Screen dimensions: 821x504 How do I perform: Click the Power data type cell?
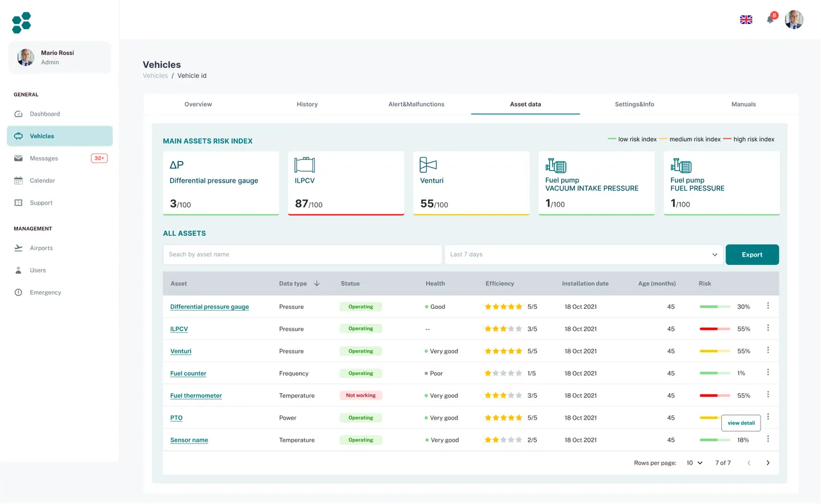tap(288, 418)
